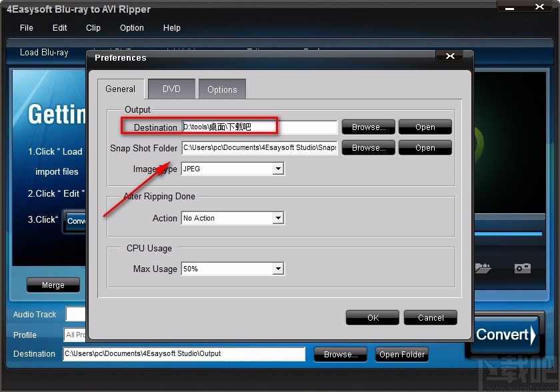Click the Snap Shot Folder path field
Viewport: 560px width, 392px height.
259,148
